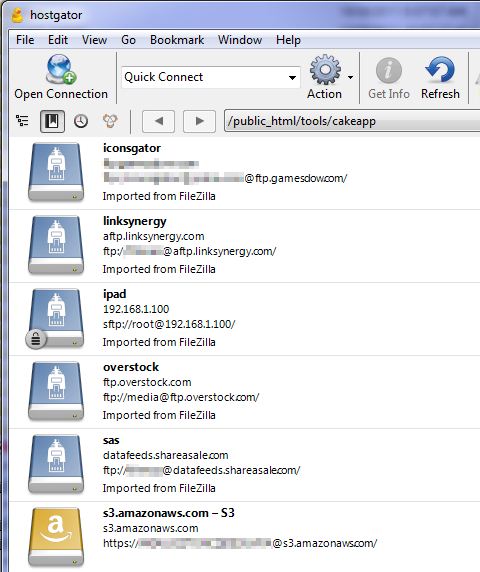The width and height of the screenshot is (480, 572).
Task: Click the Open Connection globe icon
Action: pyautogui.click(x=61, y=69)
